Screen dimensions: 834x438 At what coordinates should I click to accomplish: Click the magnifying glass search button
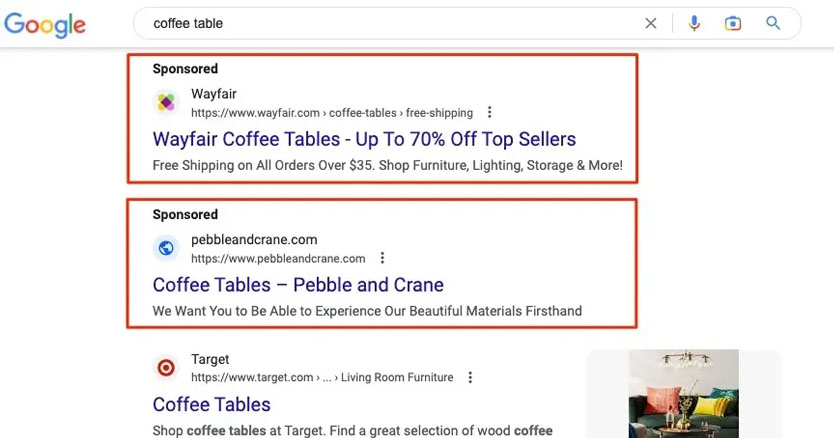tap(773, 23)
